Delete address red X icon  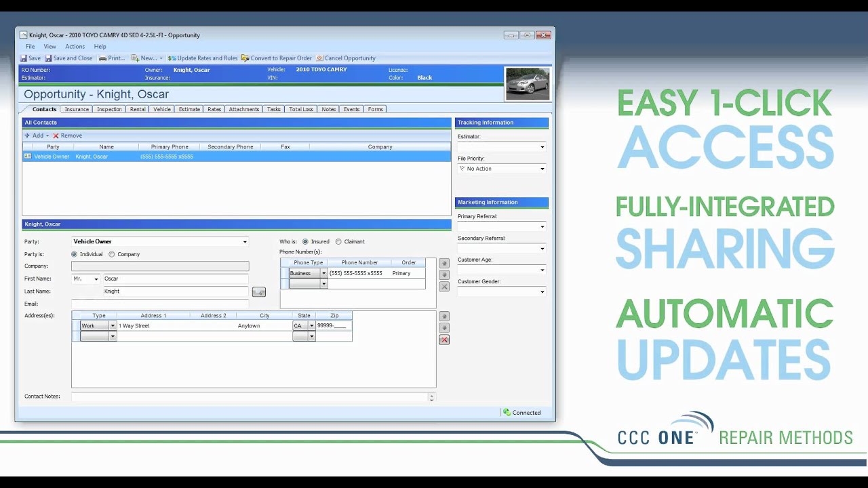(444, 340)
